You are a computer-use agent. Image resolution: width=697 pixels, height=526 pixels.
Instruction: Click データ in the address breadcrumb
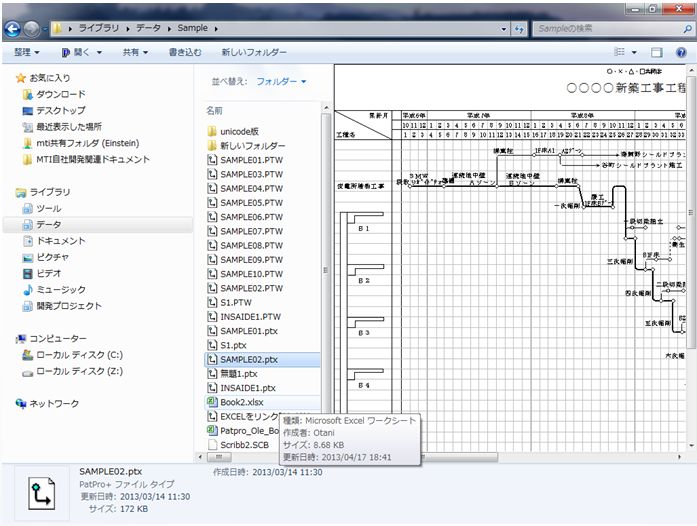click(148, 28)
